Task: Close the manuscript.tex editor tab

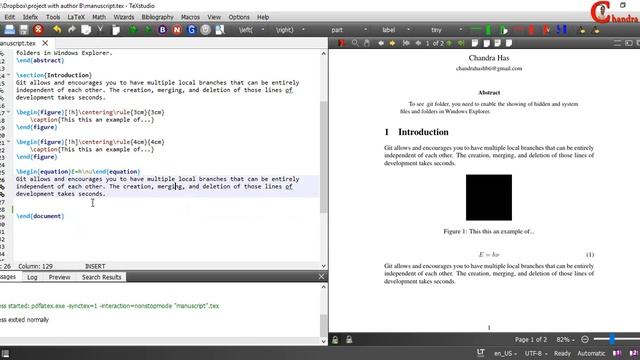Action: click(x=45, y=43)
